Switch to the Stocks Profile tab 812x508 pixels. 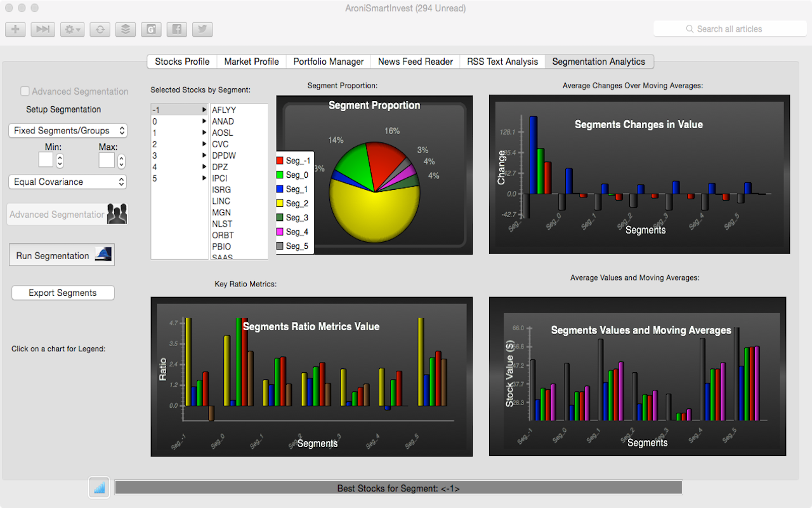pyautogui.click(x=182, y=62)
